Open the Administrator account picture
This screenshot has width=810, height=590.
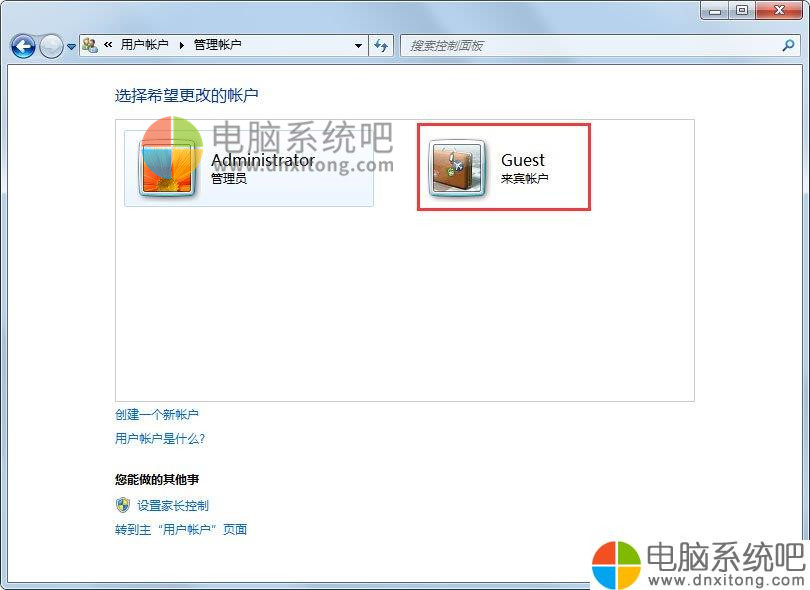point(168,168)
